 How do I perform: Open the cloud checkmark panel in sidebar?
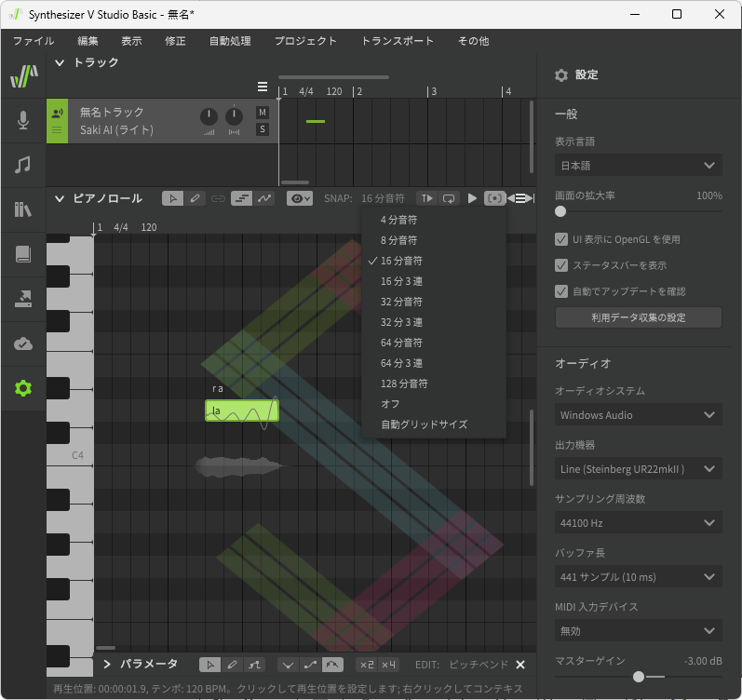[23, 343]
